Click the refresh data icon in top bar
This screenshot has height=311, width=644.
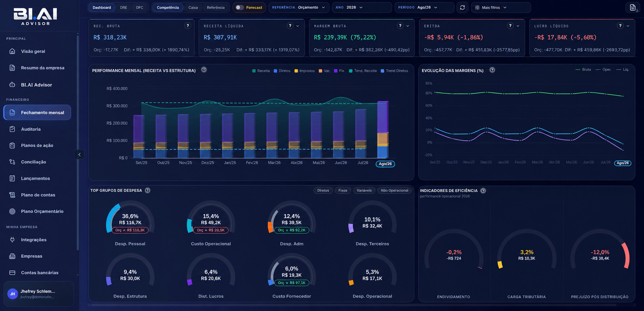(x=462, y=7)
